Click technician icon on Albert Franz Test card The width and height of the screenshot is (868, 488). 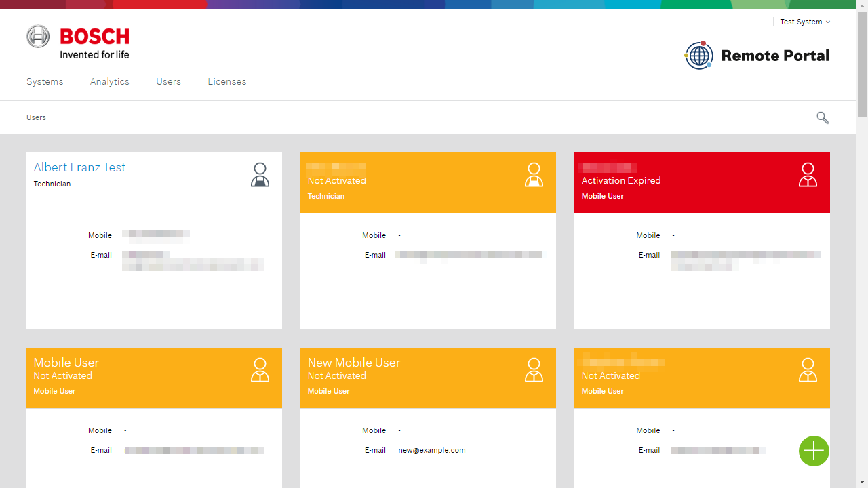click(260, 175)
